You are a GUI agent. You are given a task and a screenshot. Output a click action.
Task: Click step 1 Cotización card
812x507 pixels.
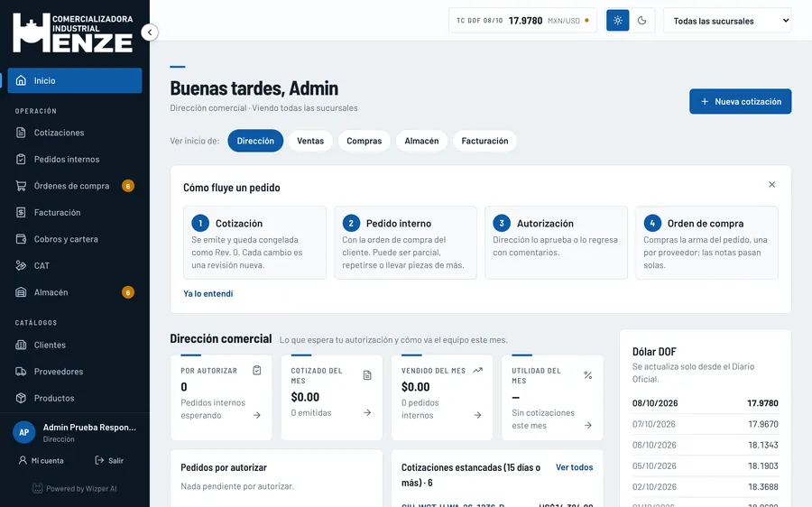(254, 243)
